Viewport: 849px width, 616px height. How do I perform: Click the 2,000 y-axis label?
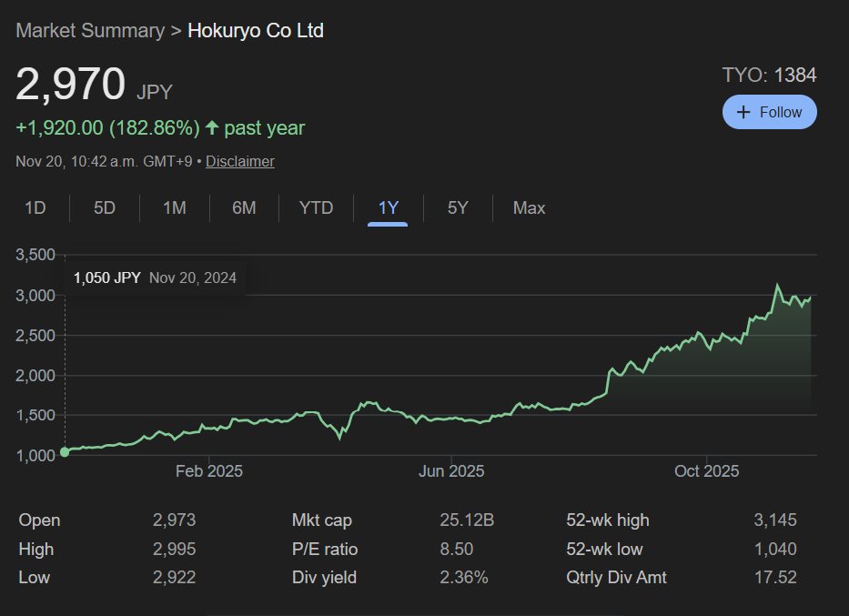pyautogui.click(x=35, y=375)
